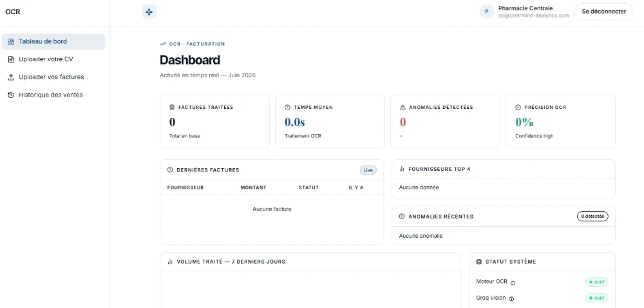Click the Statut système chip icon

[x=479, y=262]
